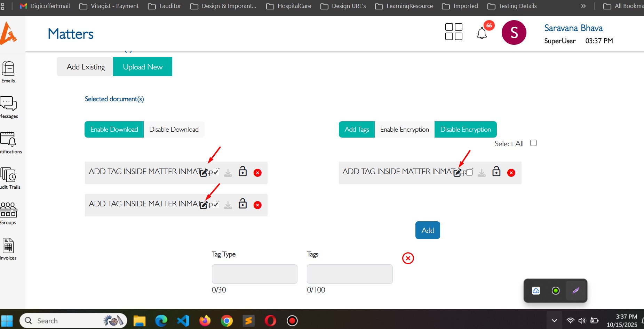Click the blue Add button
The width and height of the screenshot is (644, 329).
pos(428,230)
